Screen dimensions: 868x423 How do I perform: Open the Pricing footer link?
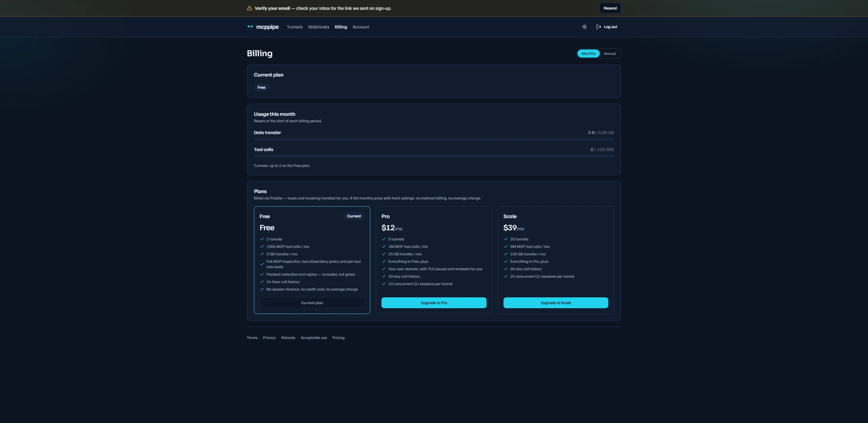point(338,338)
